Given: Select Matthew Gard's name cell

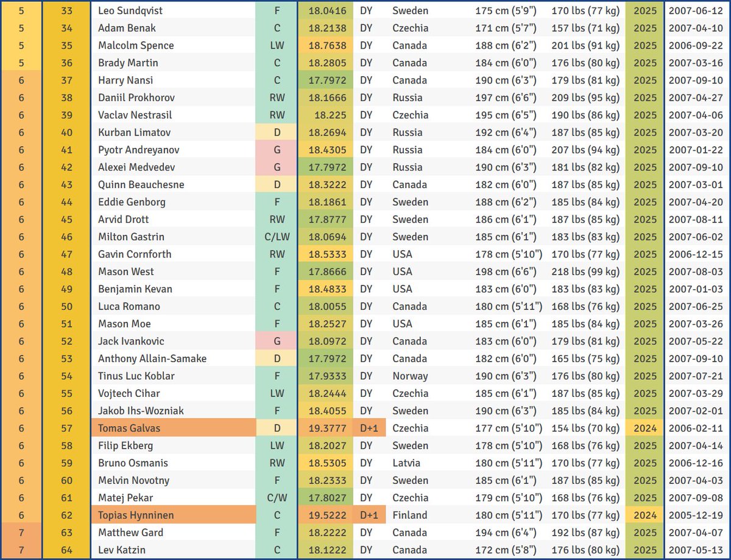Looking at the screenshot, I should (173, 533).
